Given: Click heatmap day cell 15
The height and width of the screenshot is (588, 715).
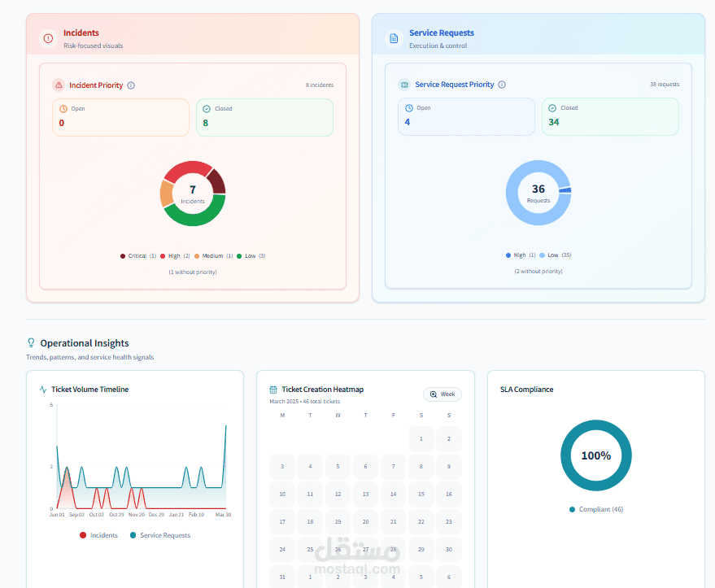Looking at the screenshot, I should point(421,494).
